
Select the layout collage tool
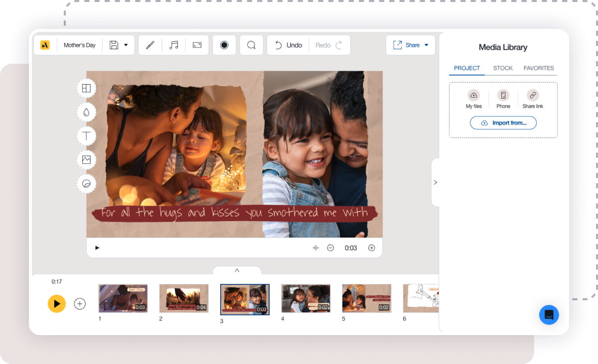(86, 88)
